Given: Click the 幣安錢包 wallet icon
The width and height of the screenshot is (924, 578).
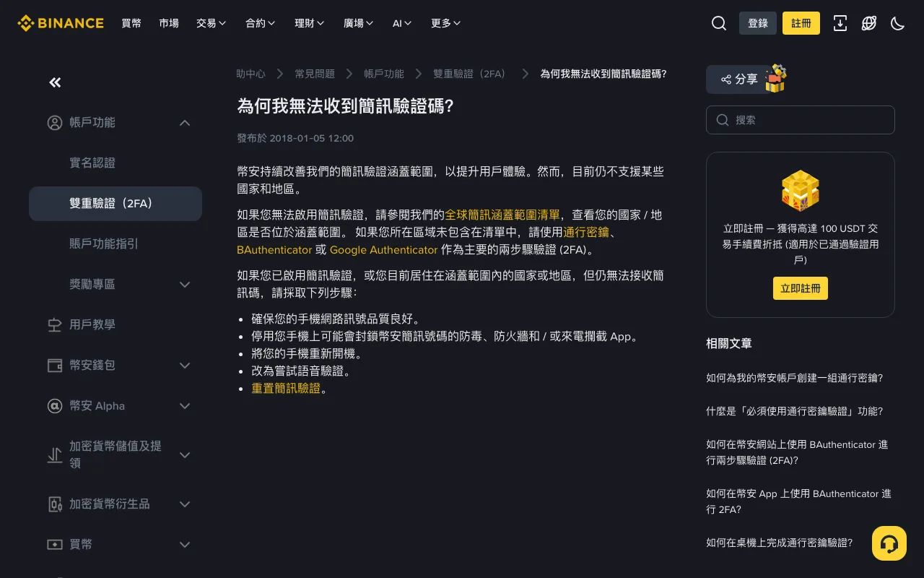Looking at the screenshot, I should 55,366.
